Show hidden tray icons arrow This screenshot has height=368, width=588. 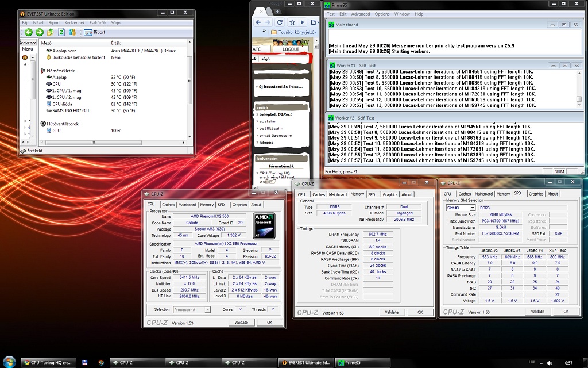tap(541, 363)
